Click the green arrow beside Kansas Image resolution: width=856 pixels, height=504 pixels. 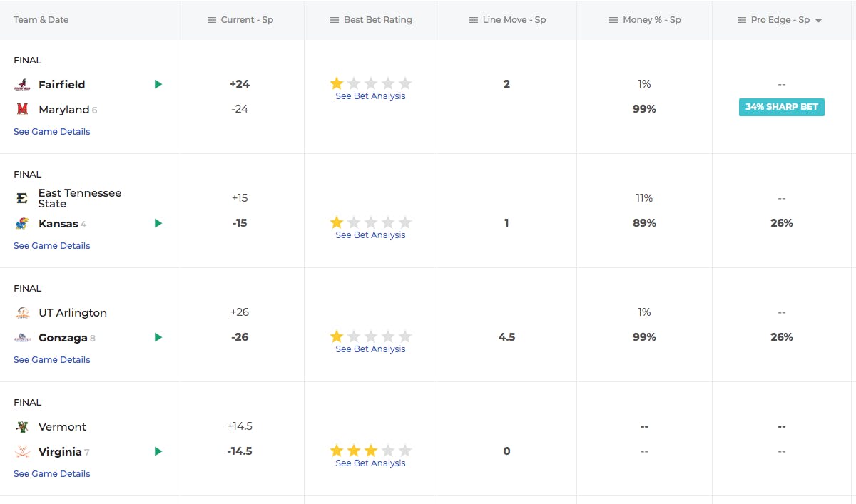pos(158,223)
